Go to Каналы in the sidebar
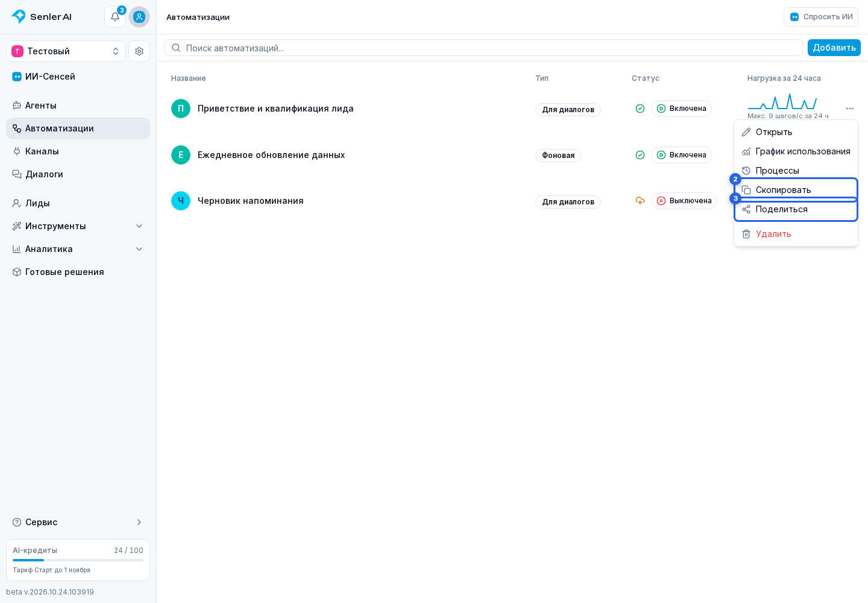 pos(78,151)
